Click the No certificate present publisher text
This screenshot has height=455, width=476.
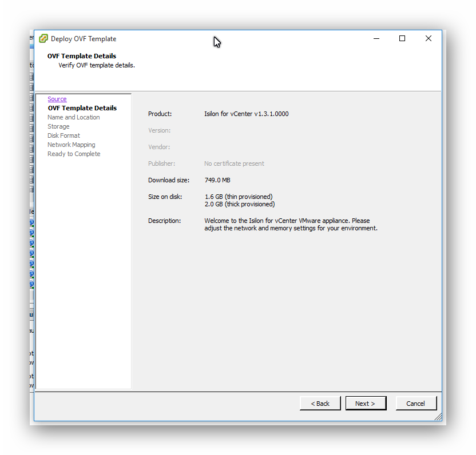pyautogui.click(x=234, y=163)
